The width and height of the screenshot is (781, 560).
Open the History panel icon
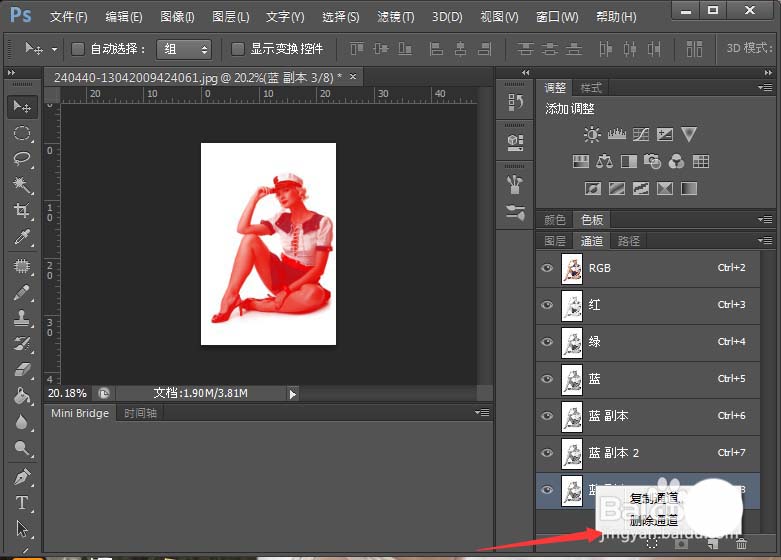[515, 102]
